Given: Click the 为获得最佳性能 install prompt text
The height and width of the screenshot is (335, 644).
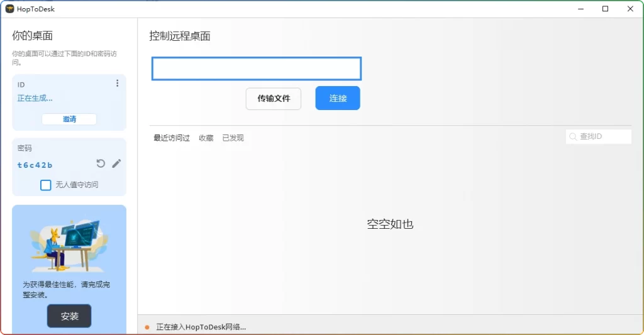Looking at the screenshot, I should (66, 289).
